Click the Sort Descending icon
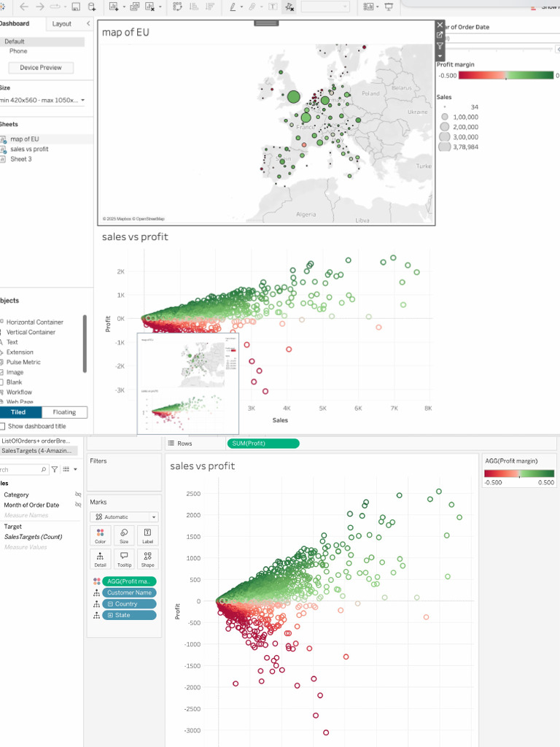The height and width of the screenshot is (747, 560). pos(209,7)
